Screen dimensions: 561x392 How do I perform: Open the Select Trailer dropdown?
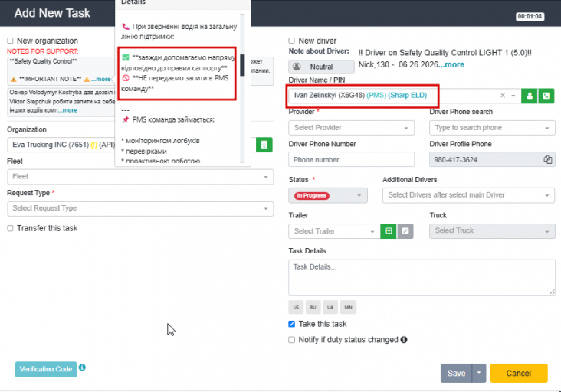[334, 231]
